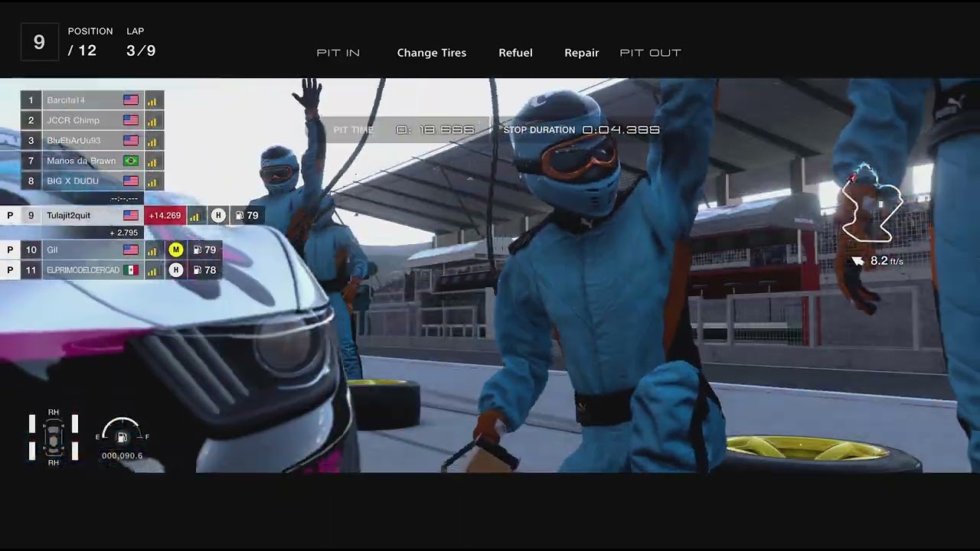980x551 pixels.
Task: Select the PIT IN stage label
Action: [x=338, y=53]
